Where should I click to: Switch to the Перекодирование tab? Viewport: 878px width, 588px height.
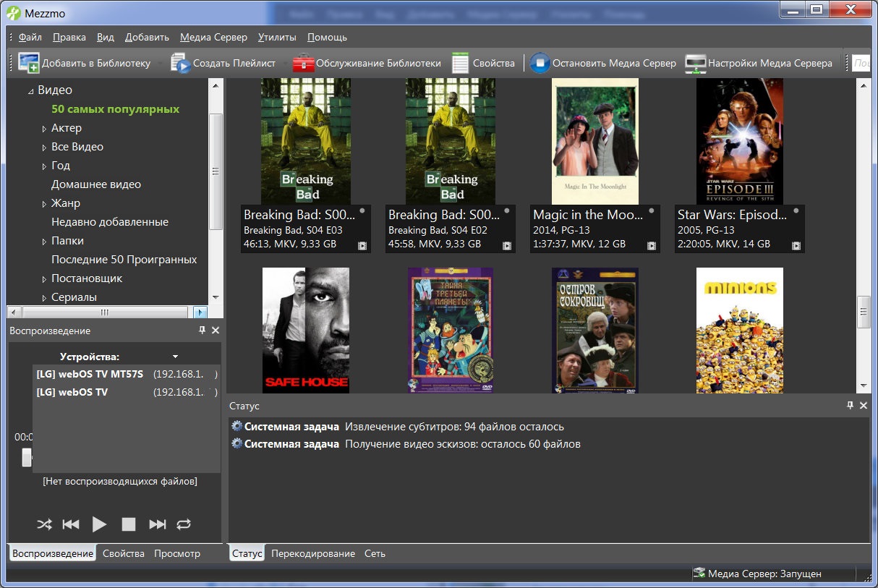point(312,553)
